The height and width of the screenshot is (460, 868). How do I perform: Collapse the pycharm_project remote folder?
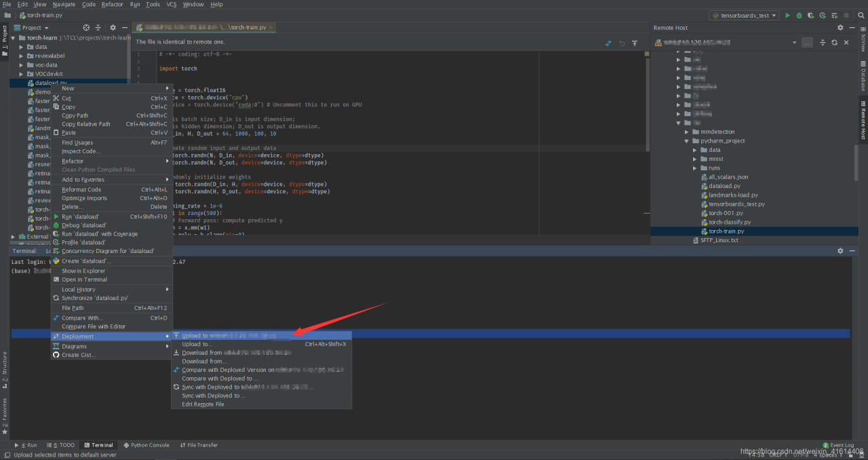pos(686,141)
